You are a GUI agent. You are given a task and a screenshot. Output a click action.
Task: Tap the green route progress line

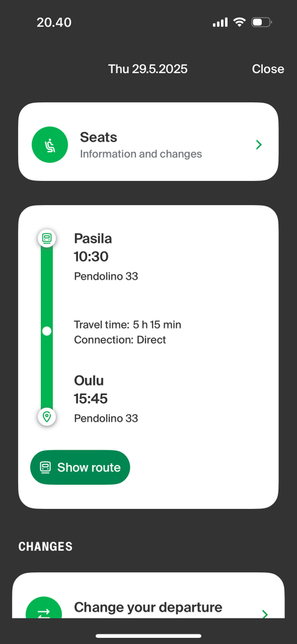47,328
